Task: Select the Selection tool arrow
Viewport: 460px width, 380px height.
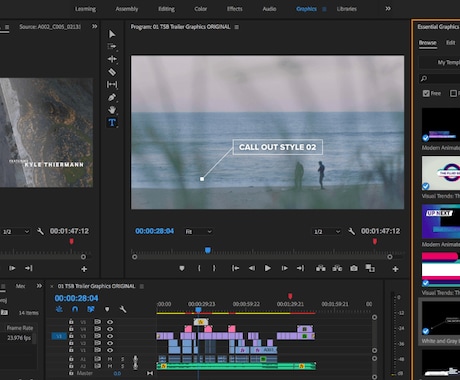Action: [112, 34]
